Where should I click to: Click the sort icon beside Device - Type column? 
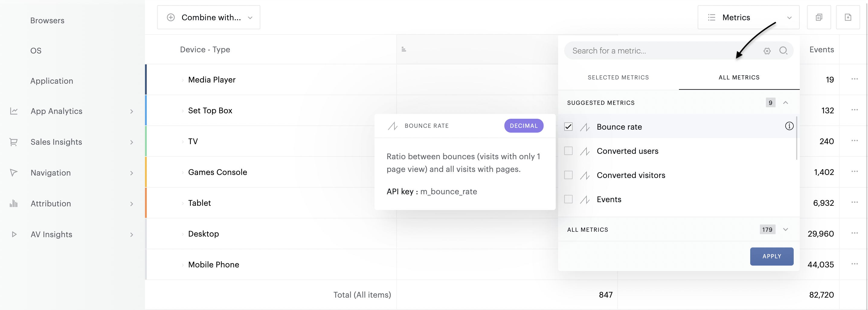(x=404, y=50)
